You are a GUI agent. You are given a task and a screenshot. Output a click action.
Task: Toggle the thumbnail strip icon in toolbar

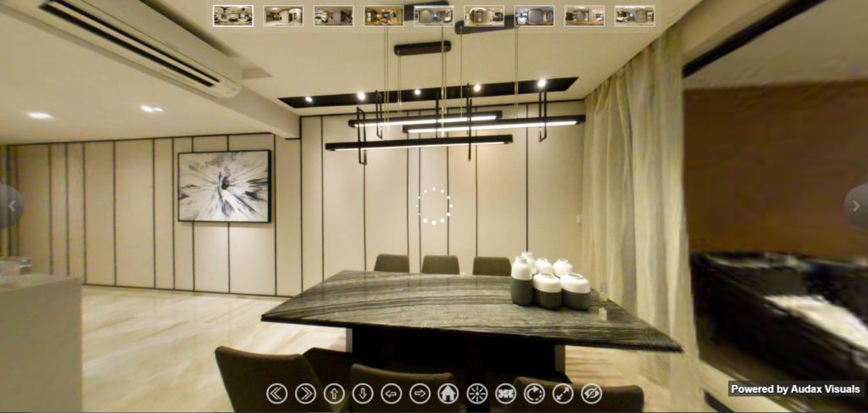coord(505,393)
